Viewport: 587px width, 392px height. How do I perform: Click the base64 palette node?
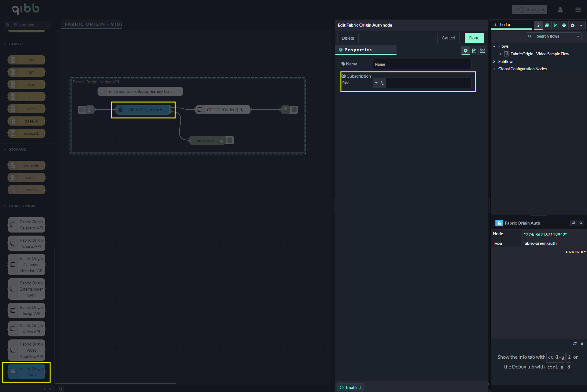click(27, 121)
